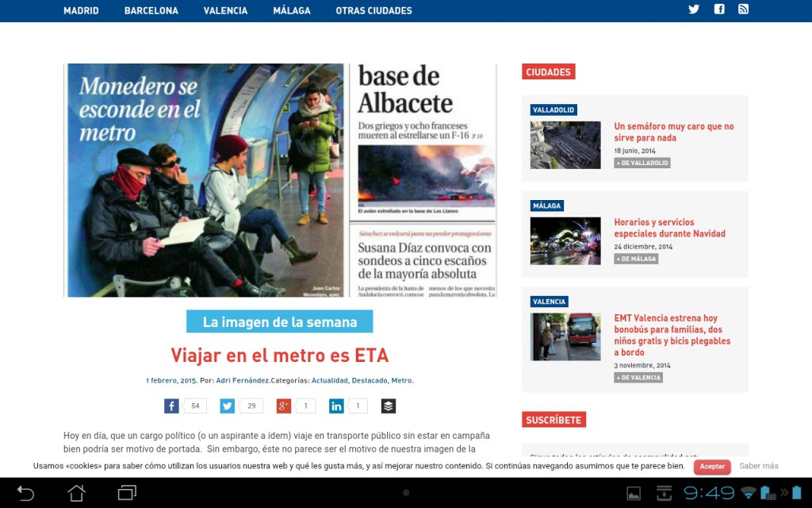Share the article on Google+

pyautogui.click(x=282, y=406)
